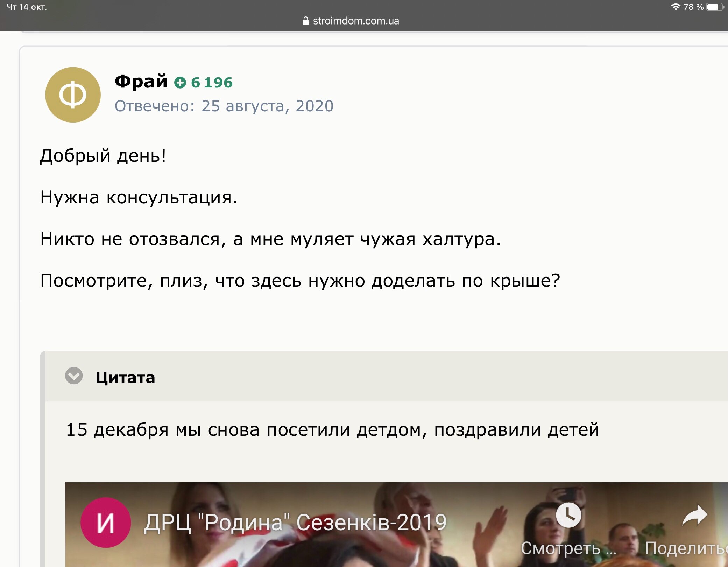This screenshot has height=567, width=728.
Task: Tap the battery indicator icon
Action: point(715,7)
